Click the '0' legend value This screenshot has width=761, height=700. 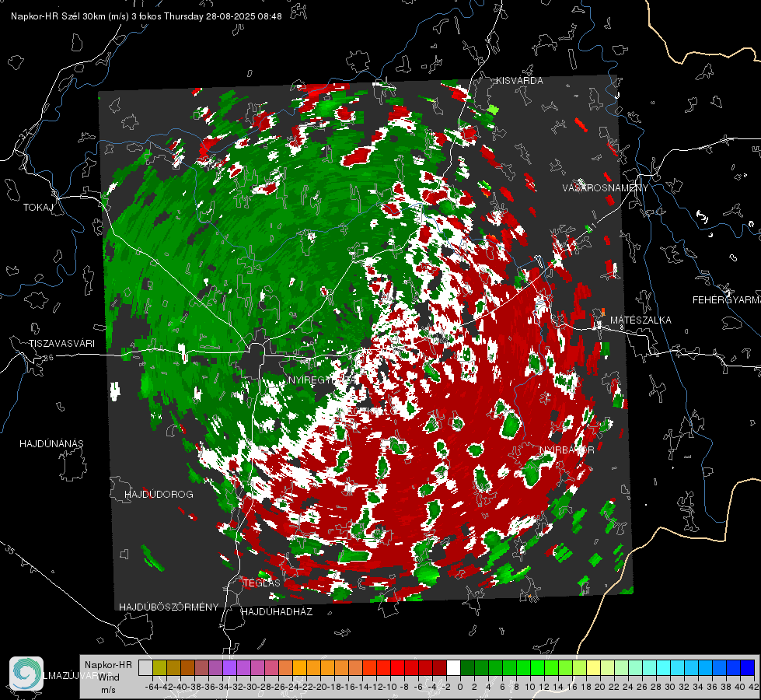[460, 687]
